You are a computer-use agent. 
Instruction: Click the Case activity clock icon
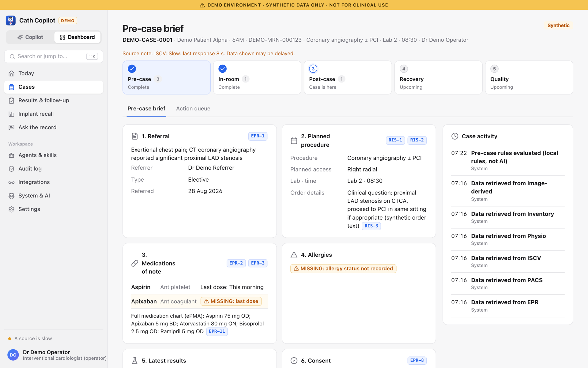tap(455, 136)
